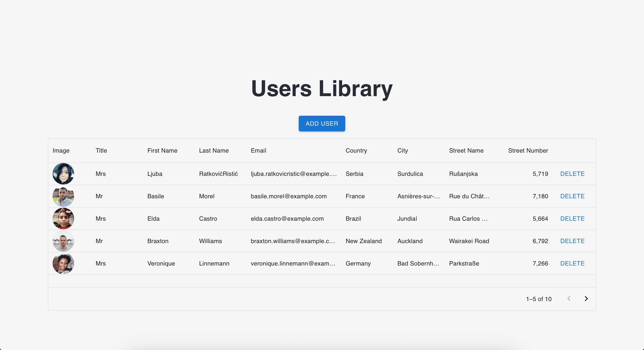Image resolution: width=644 pixels, height=350 pixels.
Task: Sort by the Email column header
Action: pyautogui.click(x=258, y=150)
